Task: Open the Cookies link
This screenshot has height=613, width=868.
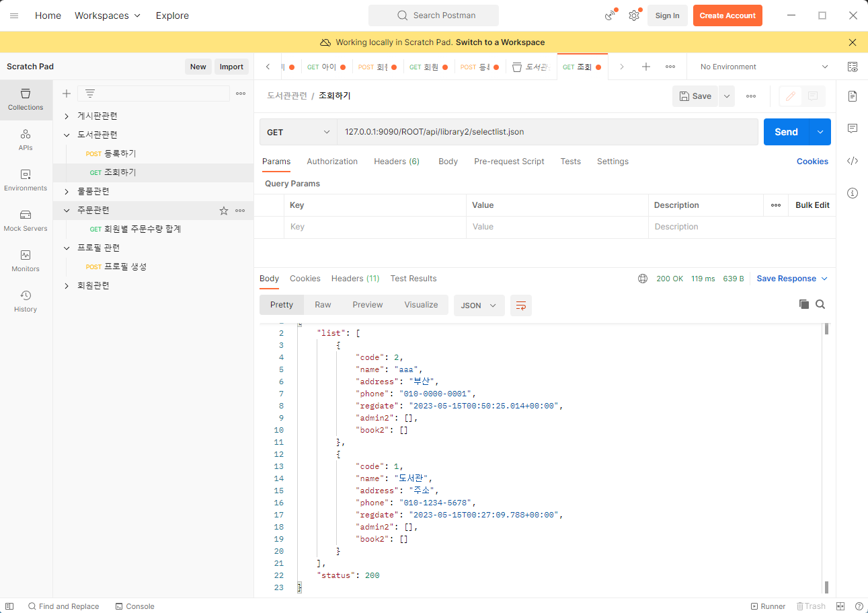Action: pos(812,161)
